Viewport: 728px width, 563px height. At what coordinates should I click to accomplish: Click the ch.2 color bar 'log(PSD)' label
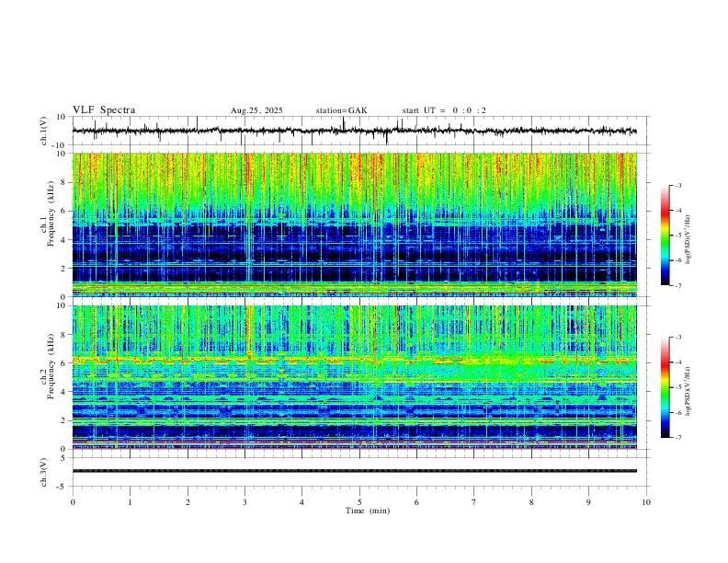click(x=688, y=392)
